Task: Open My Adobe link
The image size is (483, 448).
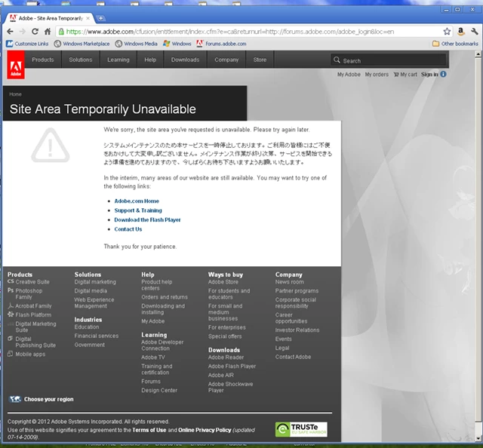Action: click(349, 75)
